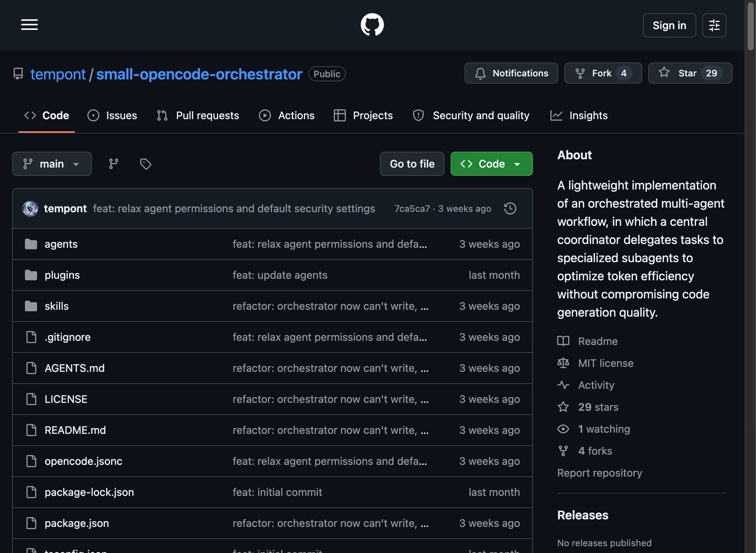Click the agents folder icon

[x=31, y=244]
